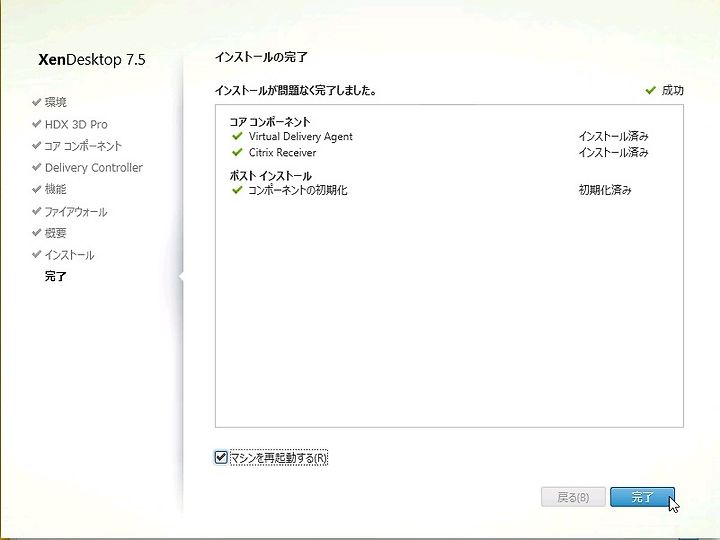Select the インストール sidebar step
This screenshot has width=720, height=540.
pyautogui.click(x=69, y=255)
